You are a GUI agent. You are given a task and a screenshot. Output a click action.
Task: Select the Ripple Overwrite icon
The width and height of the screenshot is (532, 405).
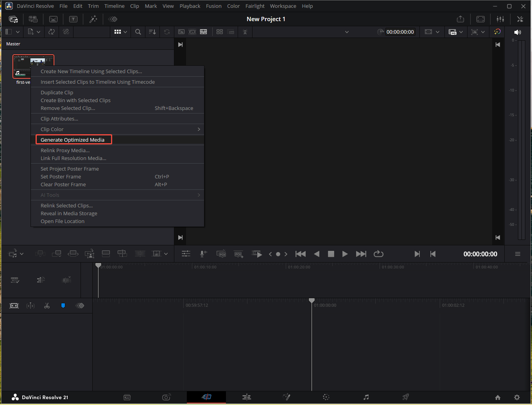click(x=73, y=254)
